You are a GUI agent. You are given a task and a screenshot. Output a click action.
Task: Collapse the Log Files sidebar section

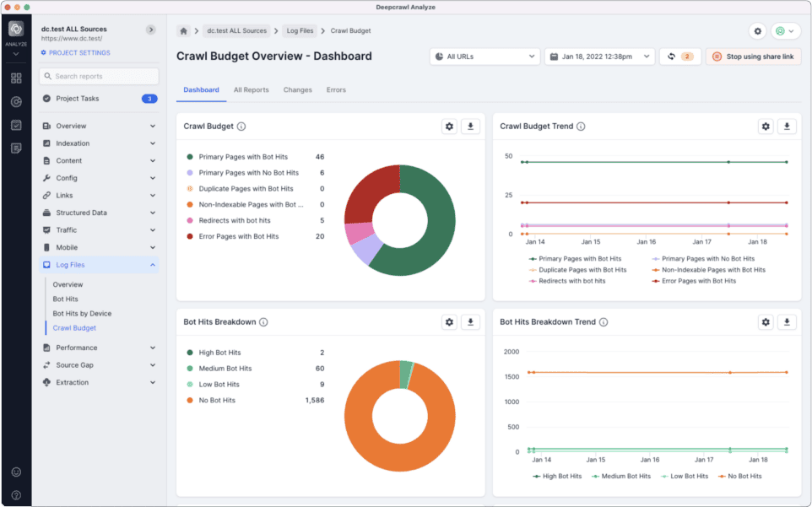[99, 265]
